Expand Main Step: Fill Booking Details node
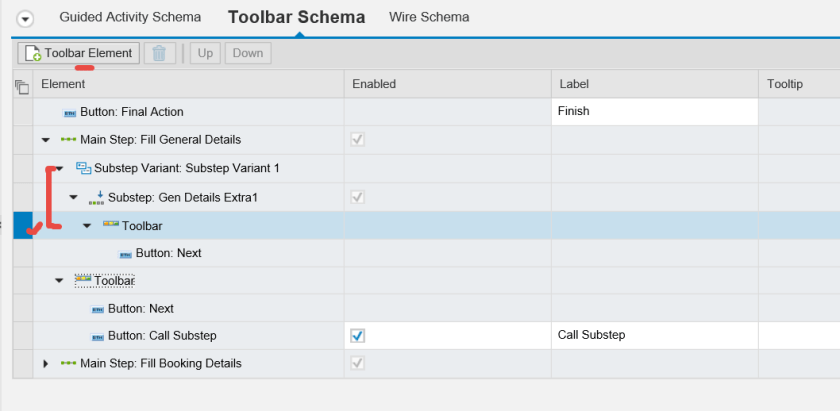 tap(46, 364)
